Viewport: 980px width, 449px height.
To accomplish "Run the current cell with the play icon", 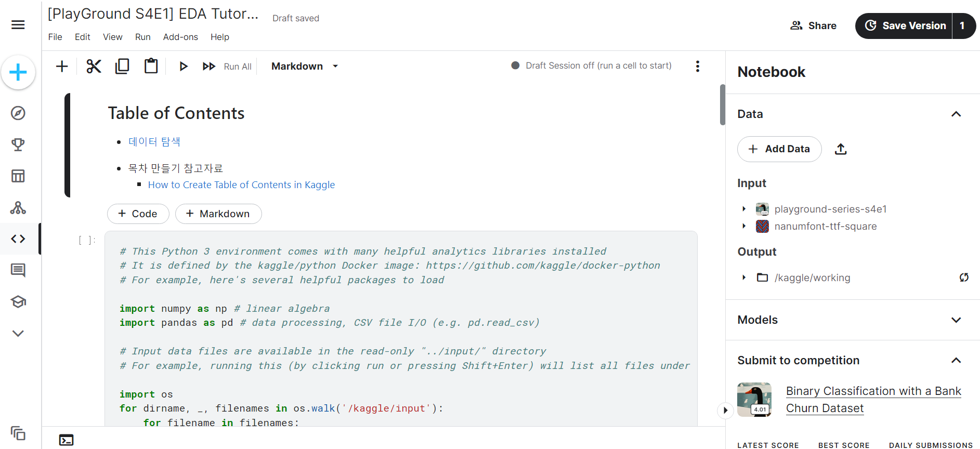I will point(183,66).
